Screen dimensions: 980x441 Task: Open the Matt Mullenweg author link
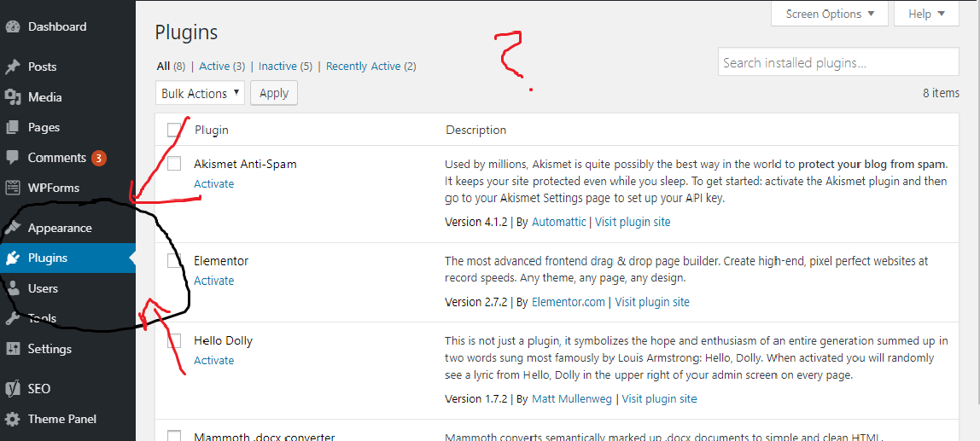572,398
